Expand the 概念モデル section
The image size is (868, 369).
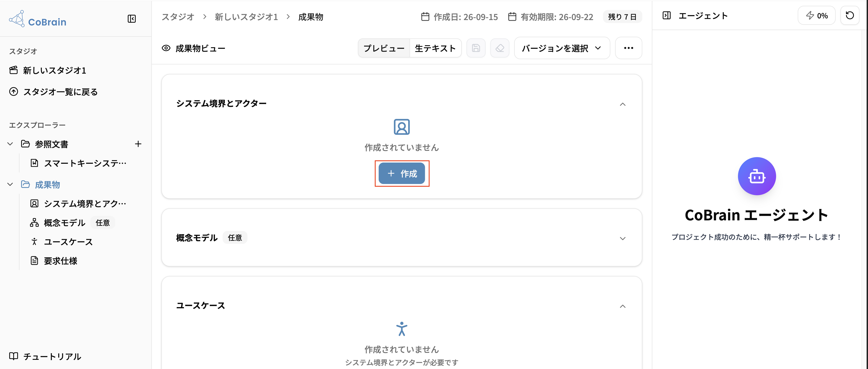[x=623, y=238]
